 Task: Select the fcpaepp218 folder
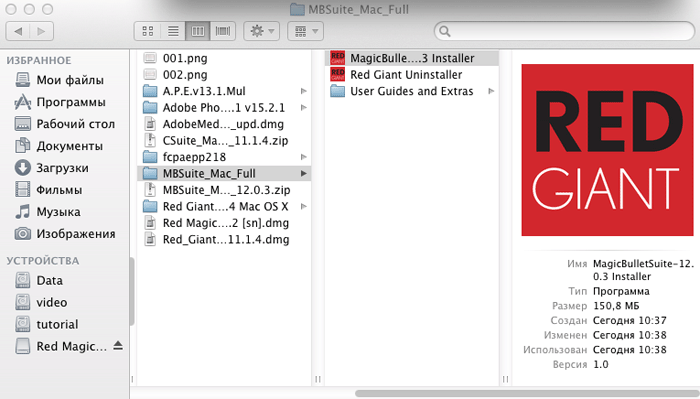pyautogui.click(x=224, y=157)
